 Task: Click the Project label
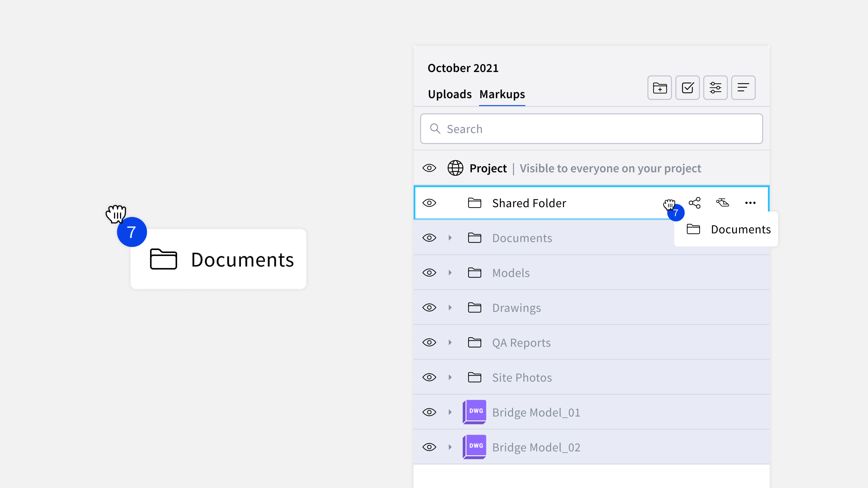[x=488, y=168]
